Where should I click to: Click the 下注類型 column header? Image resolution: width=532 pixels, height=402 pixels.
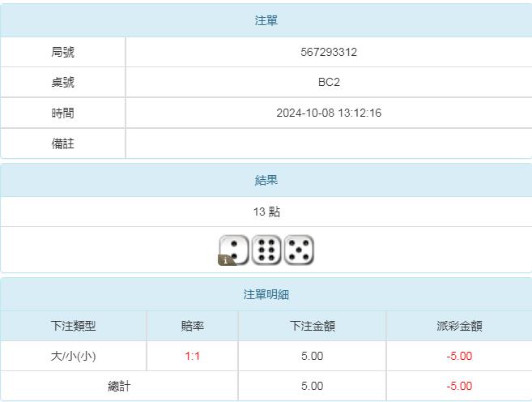pyautogui.click(x=74, y=326)
